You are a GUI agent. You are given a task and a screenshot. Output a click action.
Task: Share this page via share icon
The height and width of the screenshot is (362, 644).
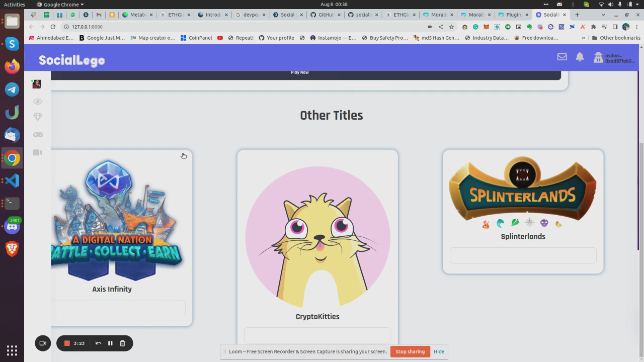441,27
